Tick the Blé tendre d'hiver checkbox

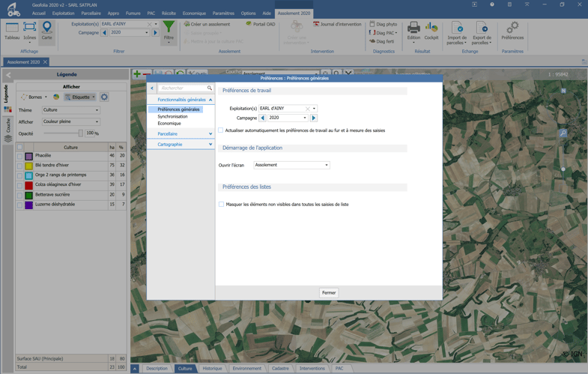point(20,166)
